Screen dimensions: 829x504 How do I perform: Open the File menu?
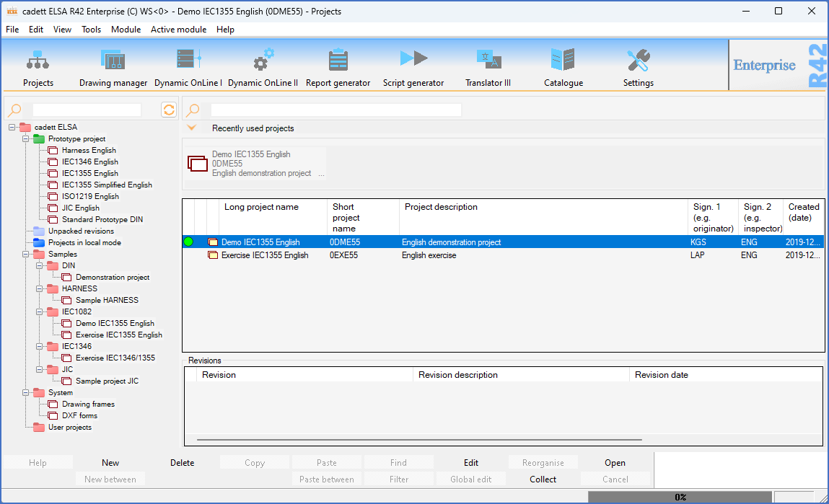pos(12,30)
